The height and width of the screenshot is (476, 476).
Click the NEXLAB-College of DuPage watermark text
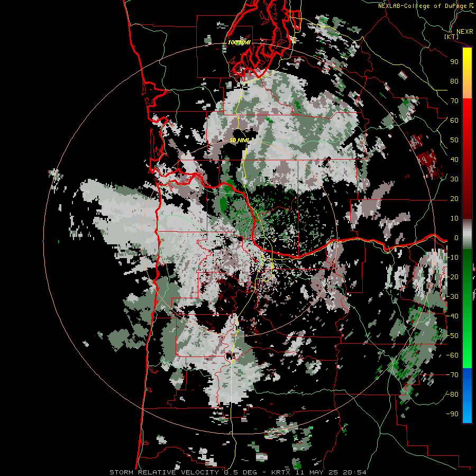(425, 6)
